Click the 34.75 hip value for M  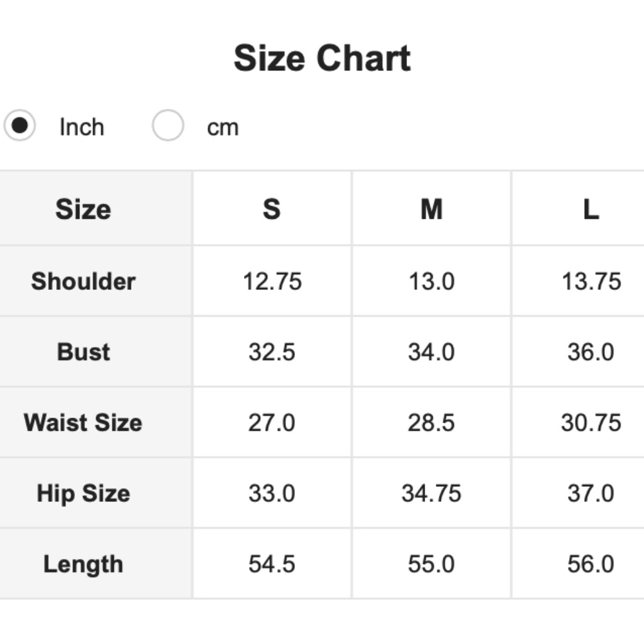tap(431, 494)
